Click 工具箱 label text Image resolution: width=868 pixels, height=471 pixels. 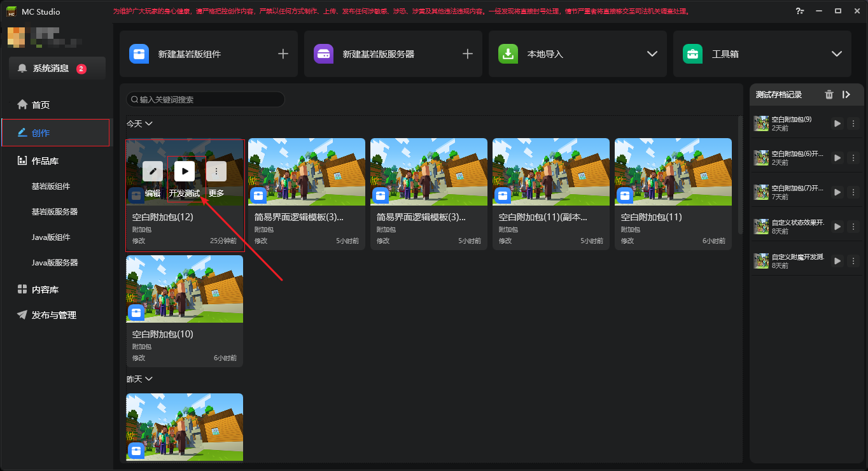click(x=725, y=54)
